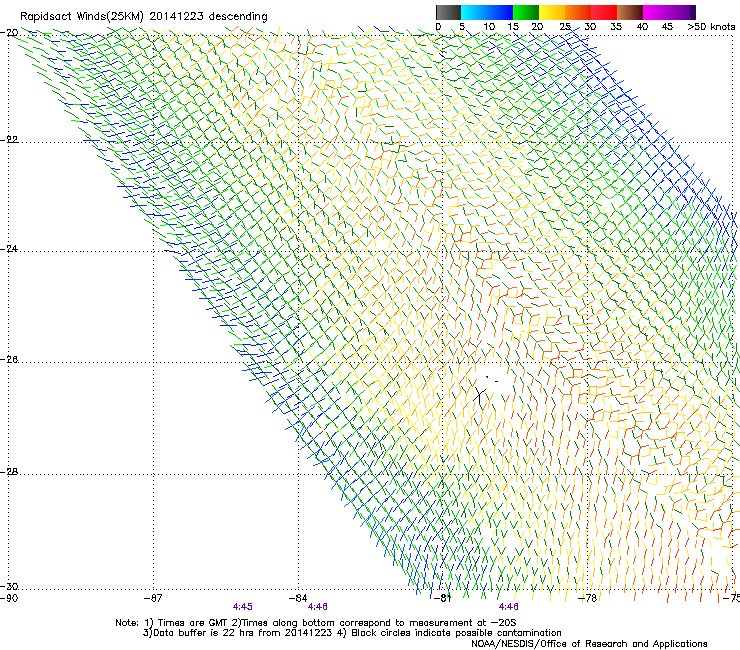Click the brown 35-40 knots legend swatch

click(630, 12)
